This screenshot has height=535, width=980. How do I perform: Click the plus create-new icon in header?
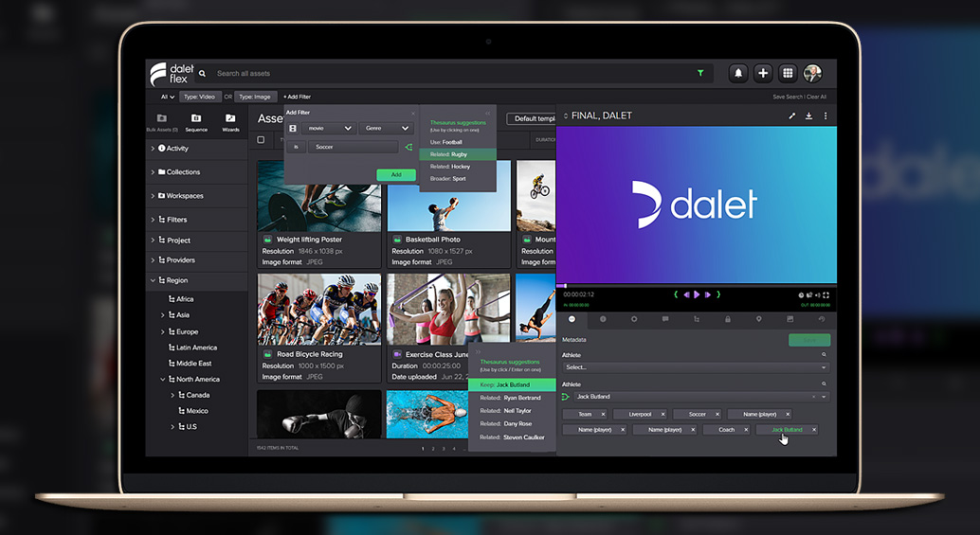click(763, 73)
